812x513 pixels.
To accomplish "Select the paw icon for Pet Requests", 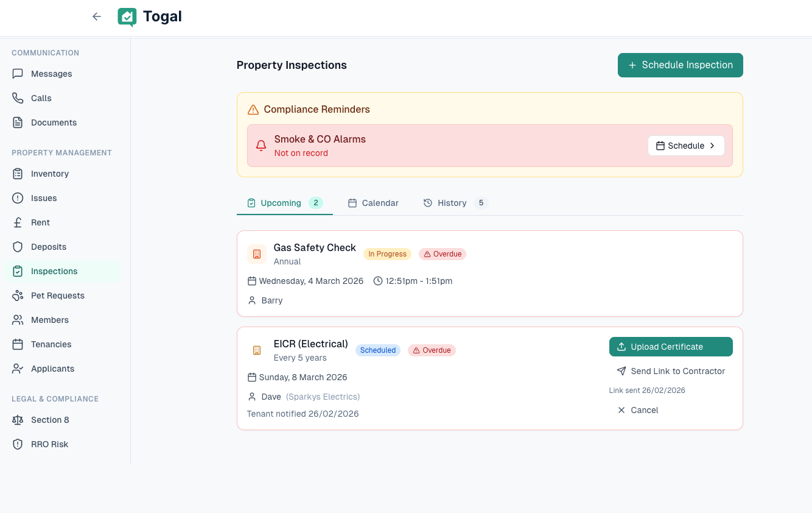I will (x=18, y=295).
